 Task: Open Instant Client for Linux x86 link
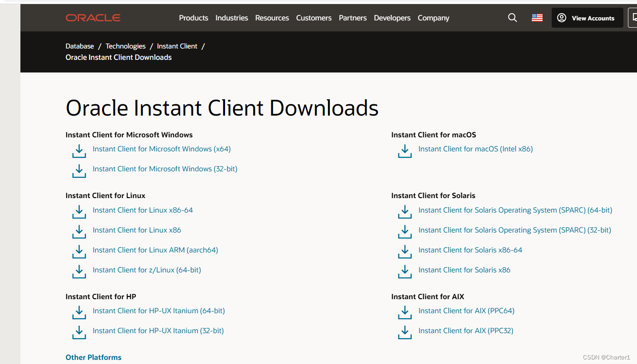click(x=137, y=230)
